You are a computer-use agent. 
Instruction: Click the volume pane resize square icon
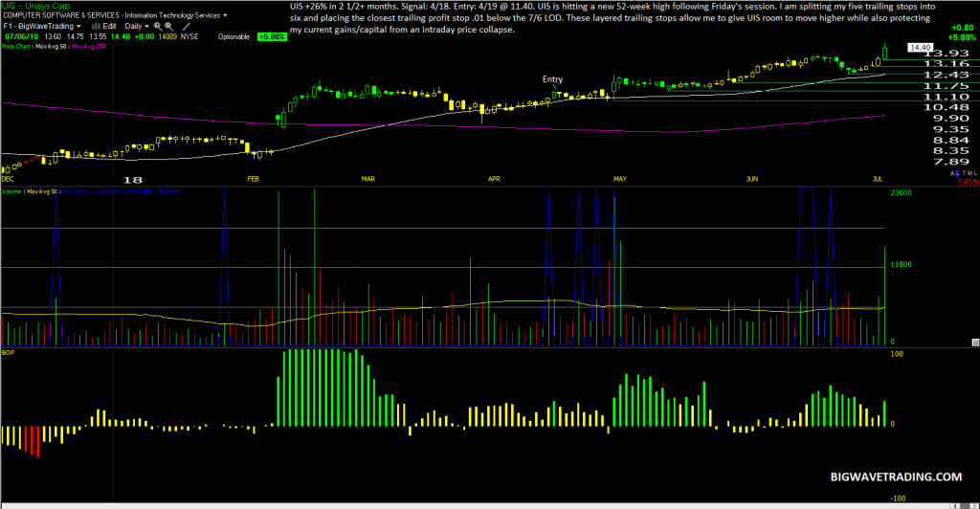coord(975,343)
